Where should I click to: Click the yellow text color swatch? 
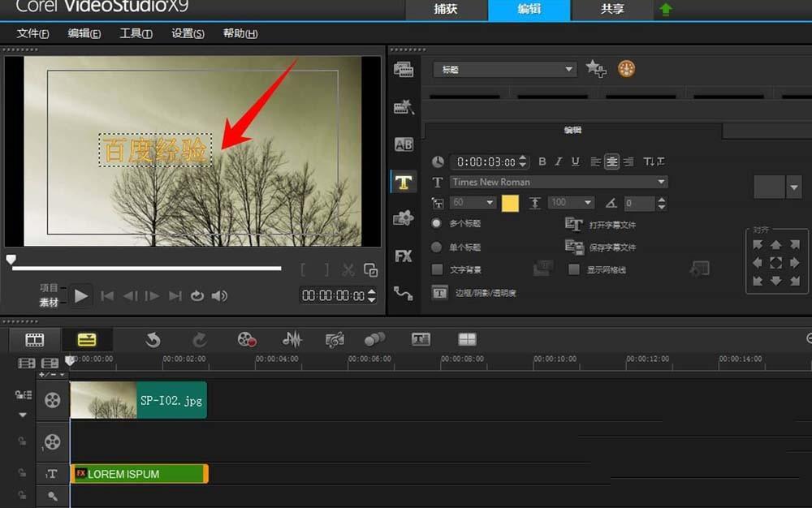(x=511, y=202)
